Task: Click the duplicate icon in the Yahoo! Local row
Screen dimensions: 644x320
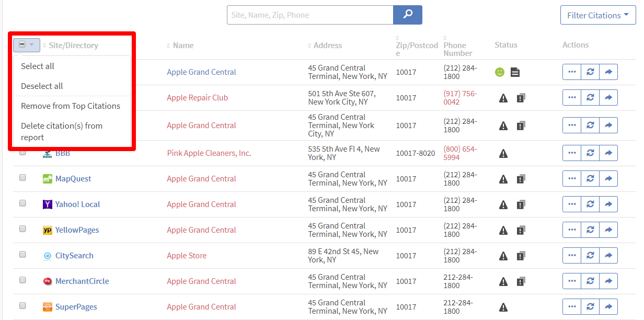Action: [521, 204]
